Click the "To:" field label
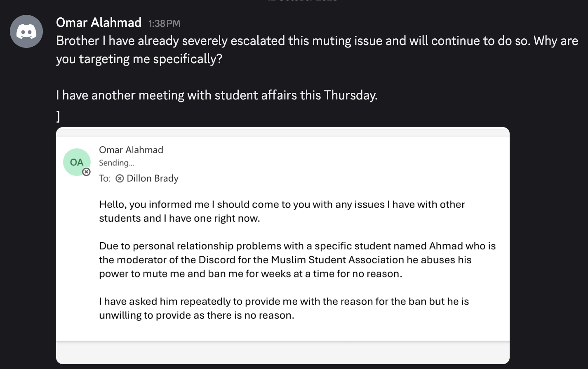Image resolution: width=588 pixels, height=369 pixels. coord(105,178)
